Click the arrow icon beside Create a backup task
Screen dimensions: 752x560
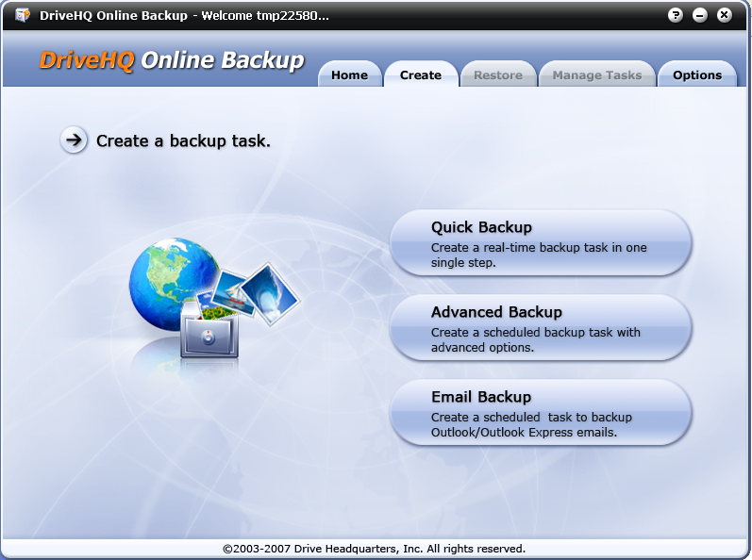point(74,140)
